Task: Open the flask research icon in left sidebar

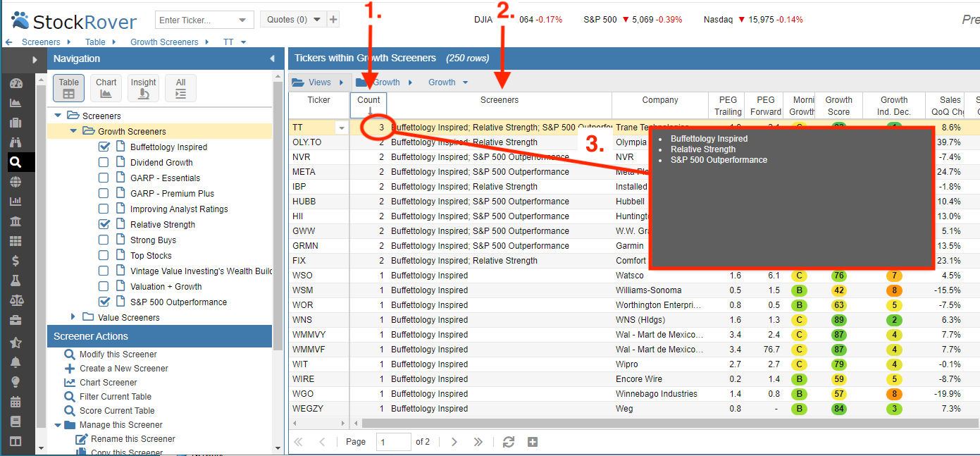Action: click(x=15, y=281)
